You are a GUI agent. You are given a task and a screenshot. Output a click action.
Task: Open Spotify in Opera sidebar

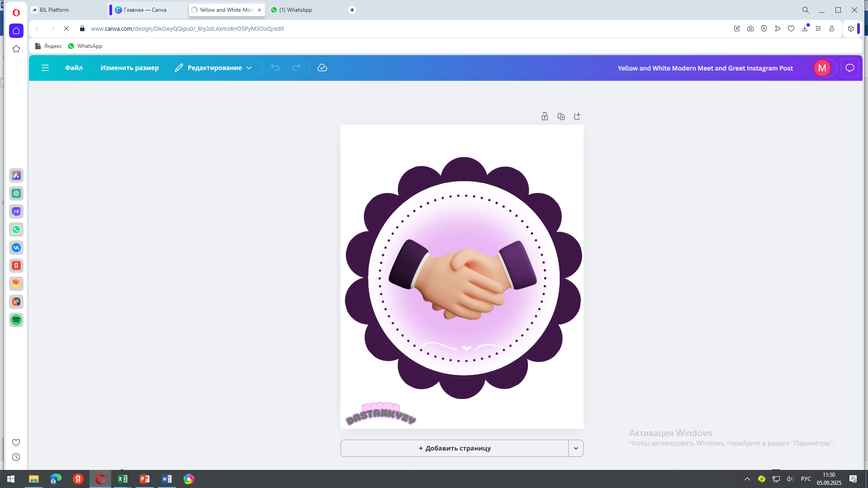tap(16, 320)
